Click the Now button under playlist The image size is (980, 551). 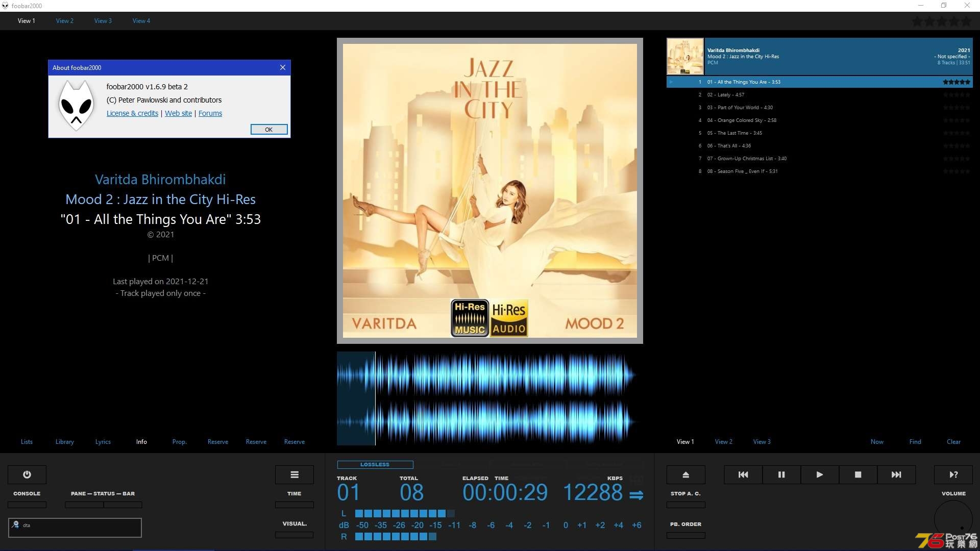point(877,442)
